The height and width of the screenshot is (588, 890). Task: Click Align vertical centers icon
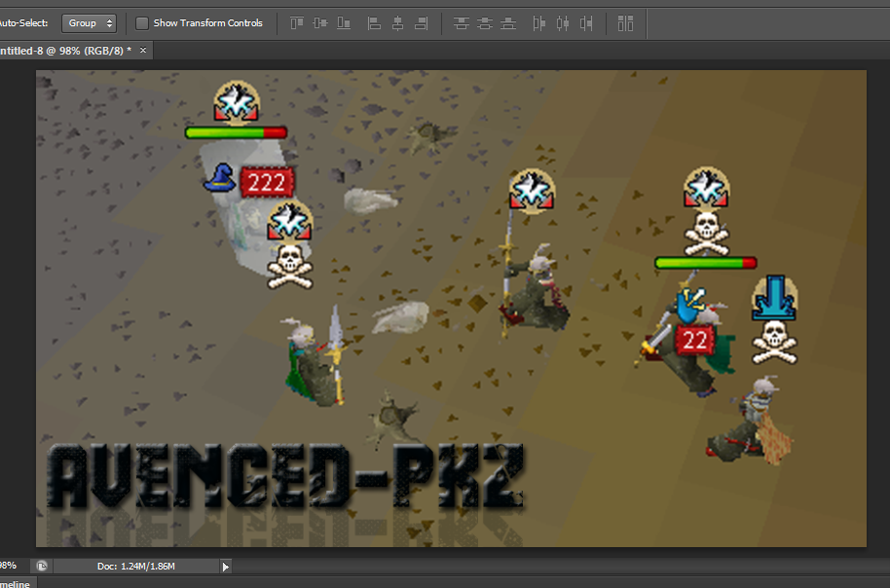tap(320, 23)
